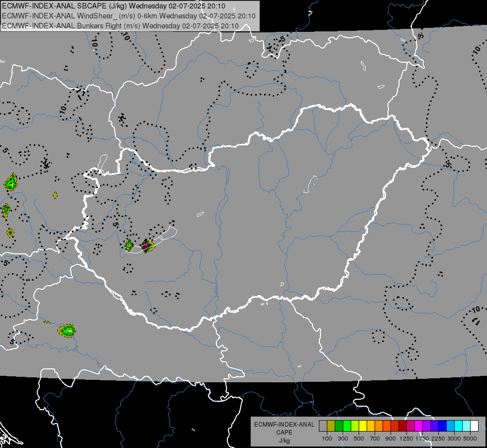This screenshot has width=487, height=448.
Task: Click the olive swatch in CAPE legend
Action: click(x=331, y=426)
